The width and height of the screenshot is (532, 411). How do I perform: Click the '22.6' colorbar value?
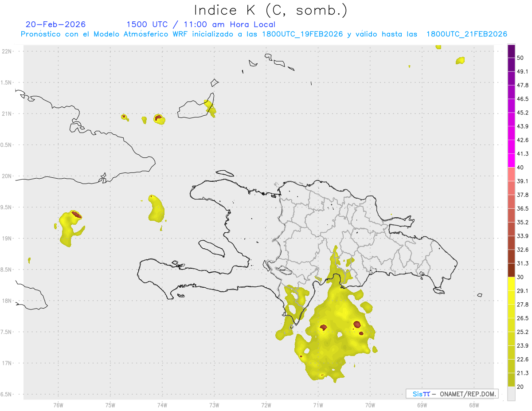pyautogui.click(x=522, y=359)
